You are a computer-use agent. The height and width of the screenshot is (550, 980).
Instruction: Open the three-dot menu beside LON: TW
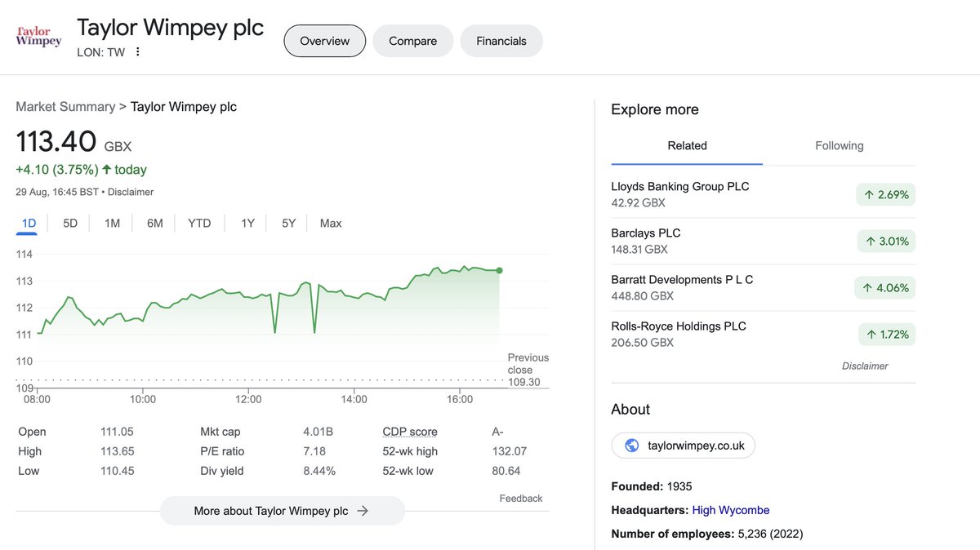click(138, 52)
